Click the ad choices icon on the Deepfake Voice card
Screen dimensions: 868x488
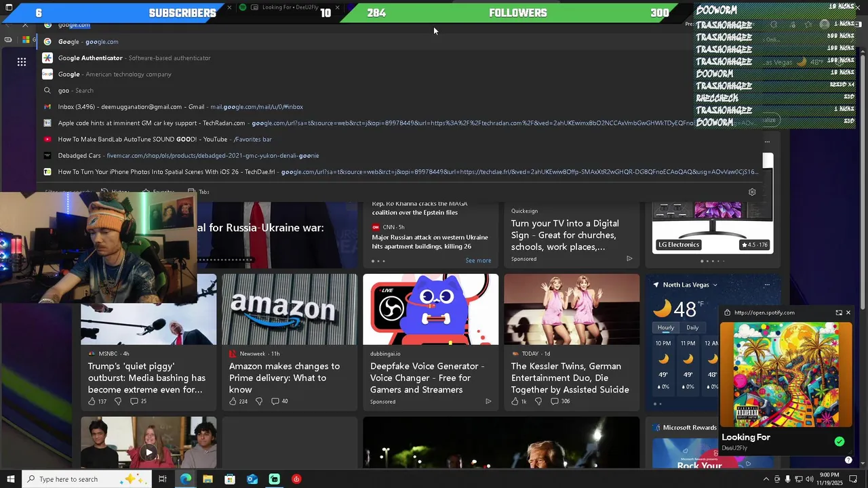tap(488, 401)
